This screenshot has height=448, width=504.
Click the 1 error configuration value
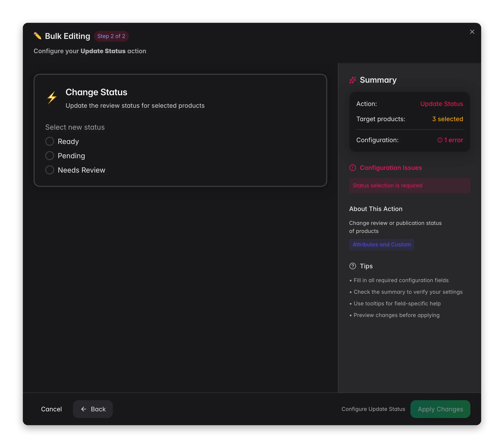coord(450,140)
